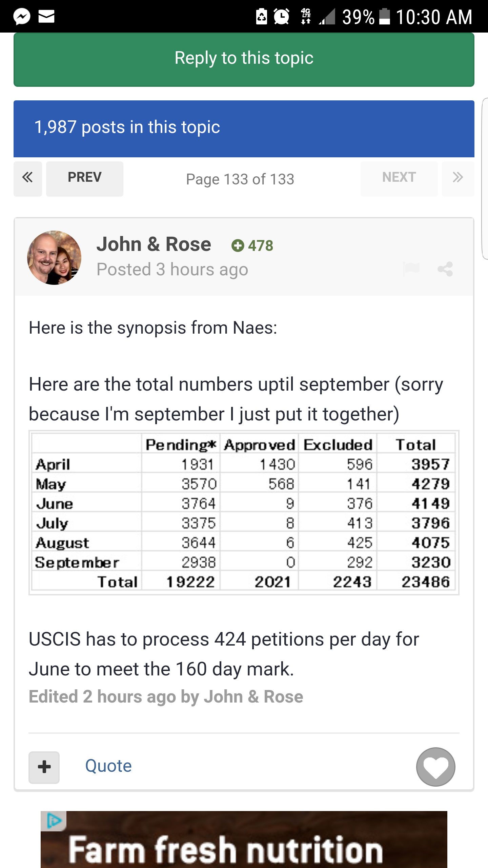This screenshot has width=488, height=868.
Task: Open Page 133 of 133 selector
Action: (x=240, y=179)
